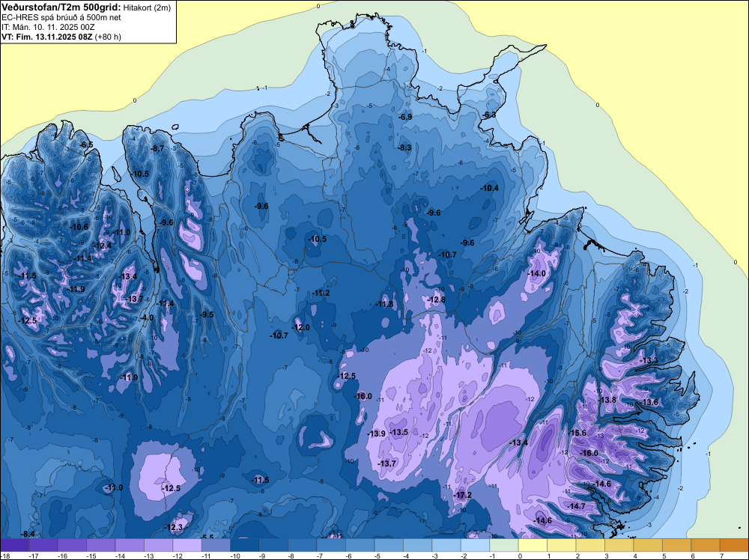Click the 2 label under the color scale
Viewport: 749px width, 560px height.
pyautogui.click(x=578, y=556)
